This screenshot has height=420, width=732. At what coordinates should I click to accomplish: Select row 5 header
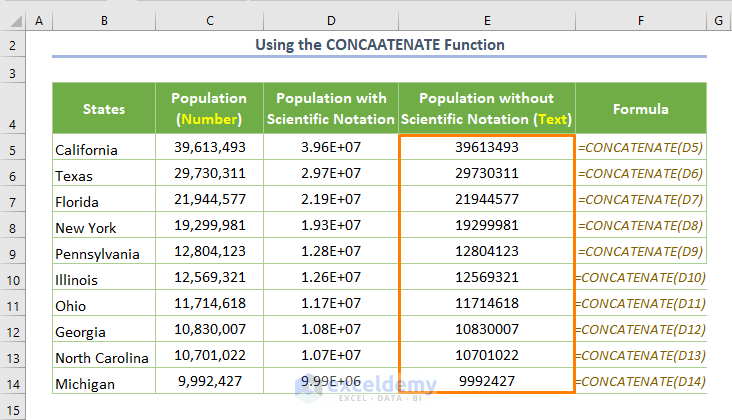tap(11, 149)
